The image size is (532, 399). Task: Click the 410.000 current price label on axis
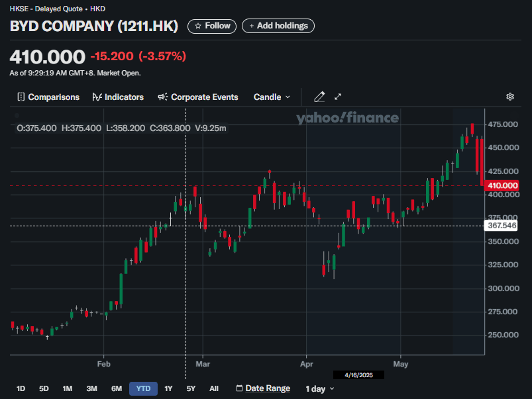point(502,186)
